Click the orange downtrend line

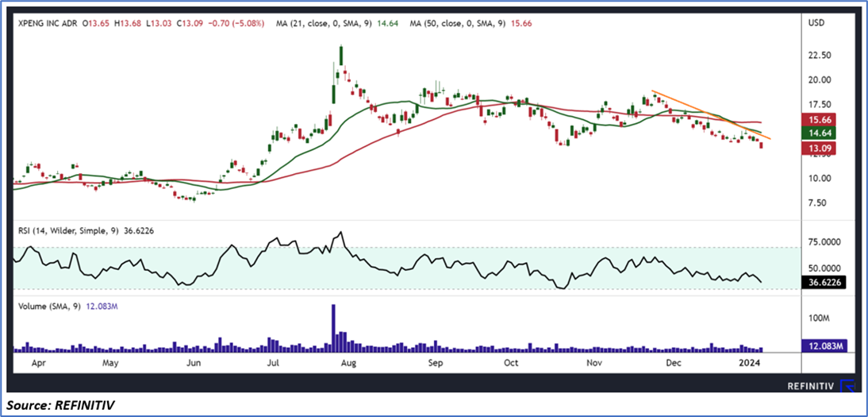pos(712,114)
